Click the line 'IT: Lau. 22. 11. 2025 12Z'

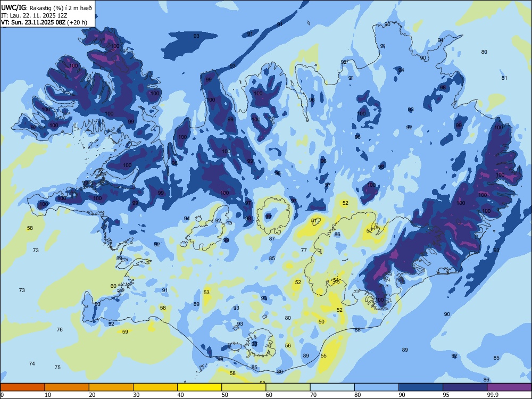[34, 15]
